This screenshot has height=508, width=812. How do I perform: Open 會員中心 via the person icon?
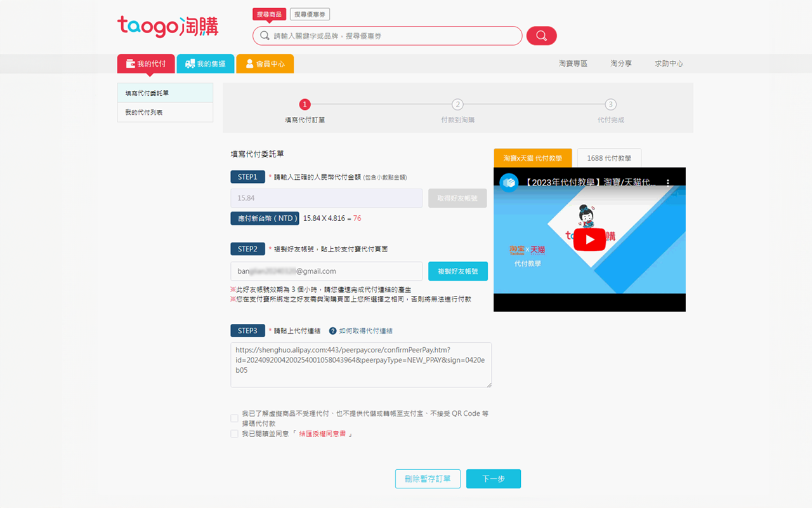250,63
